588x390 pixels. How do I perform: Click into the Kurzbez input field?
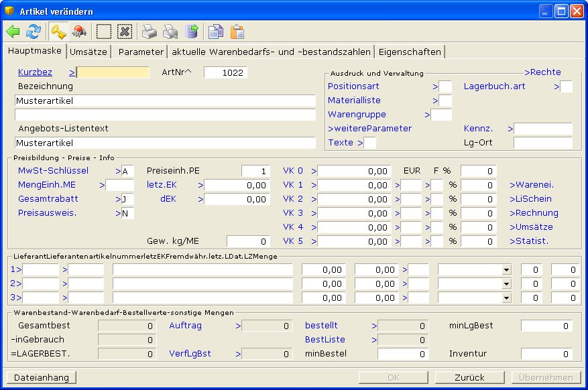pos(113,72)
